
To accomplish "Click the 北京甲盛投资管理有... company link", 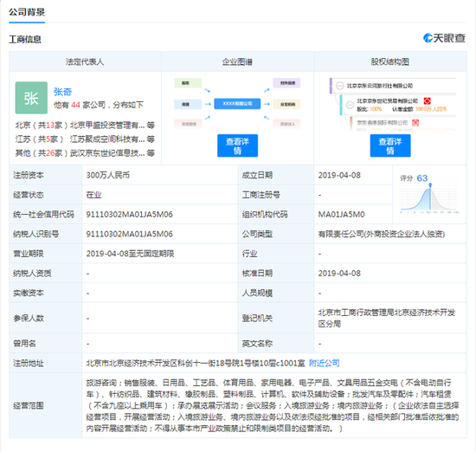I will point(107,126).
